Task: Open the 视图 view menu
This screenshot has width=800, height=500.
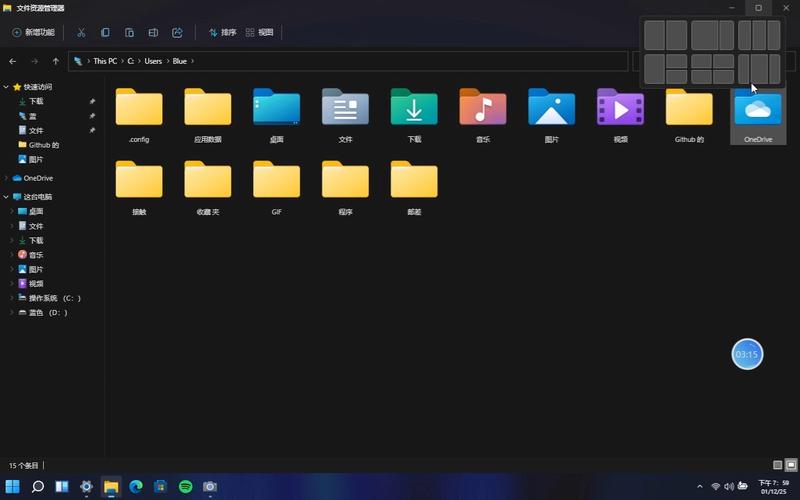Action: pyautogui.click(x=259, y=33)
